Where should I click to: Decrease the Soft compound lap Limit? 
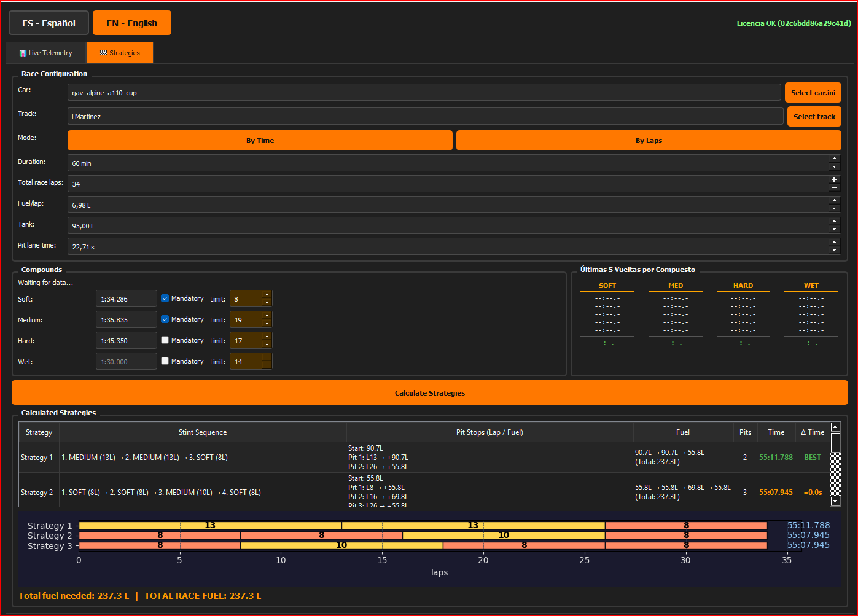267,303
